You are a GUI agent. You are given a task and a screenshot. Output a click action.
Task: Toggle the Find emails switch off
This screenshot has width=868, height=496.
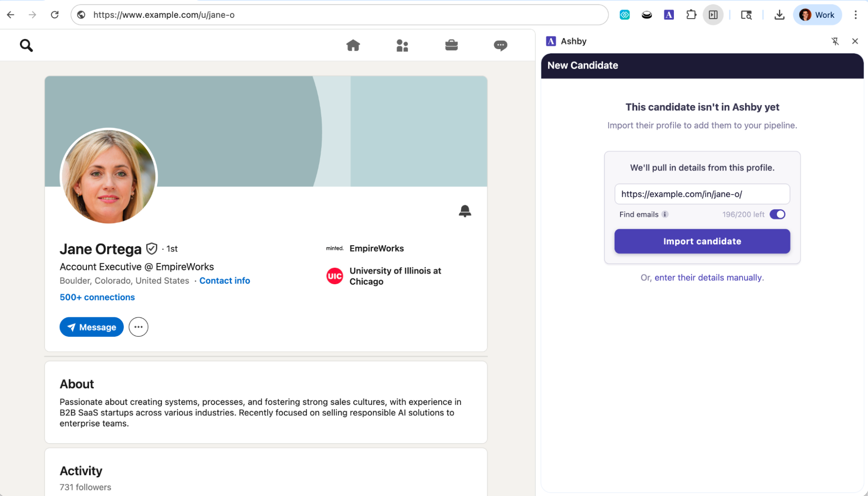click(x=777, y=214)
